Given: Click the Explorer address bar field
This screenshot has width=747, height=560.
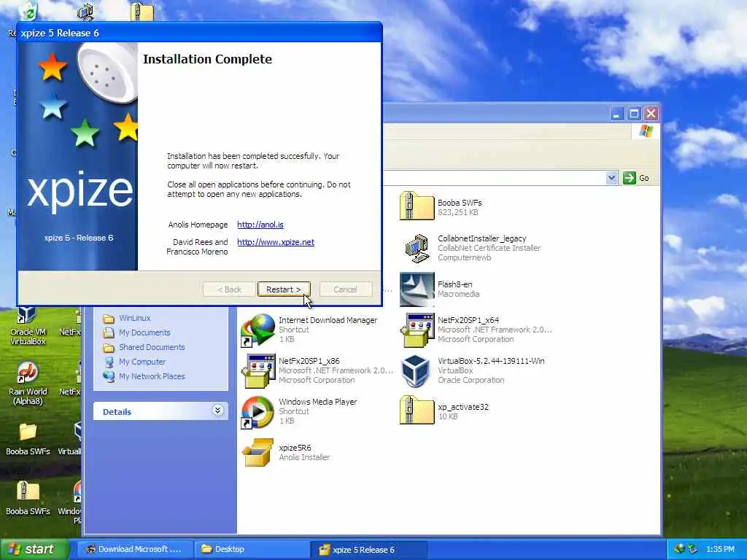Looking at the screenshot, I should point(493,178).
